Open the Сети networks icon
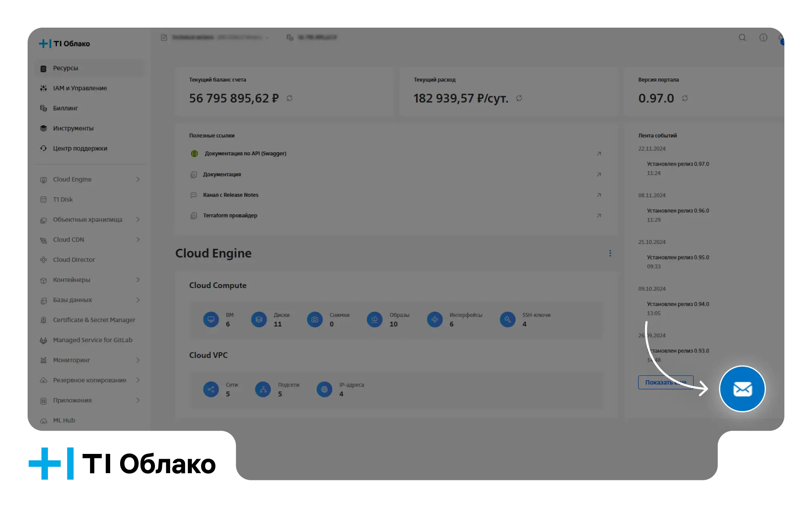The image size is (812, 508). pos(211,389)
